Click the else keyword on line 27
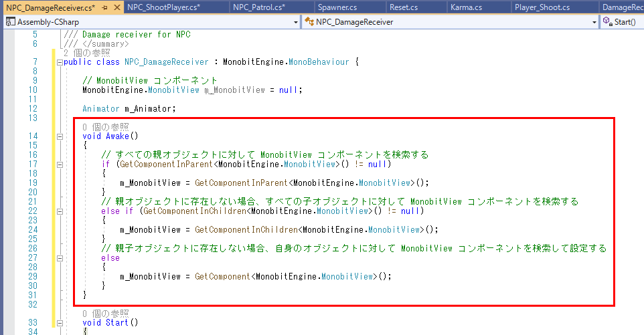Screen dimensions: 644x335 coord(110,258)
